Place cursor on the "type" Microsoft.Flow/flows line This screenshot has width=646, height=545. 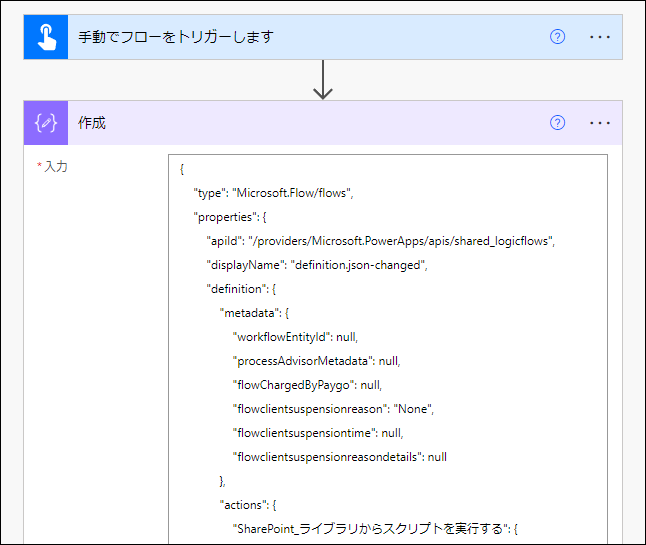click(273, 193)
